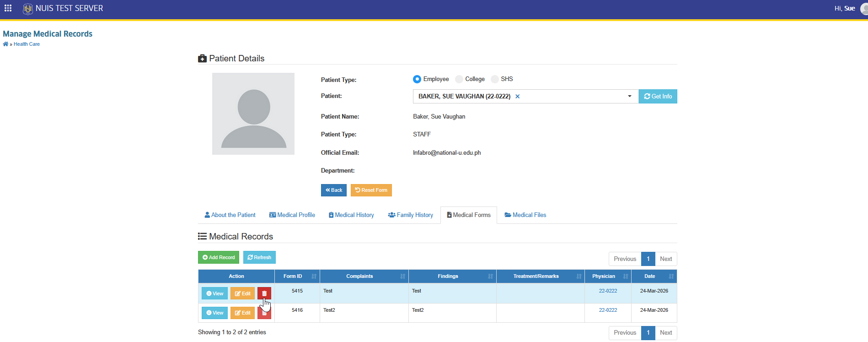Click the 'Hi, Sue' greeting
The image size is (868, 342).
(845, 8)
